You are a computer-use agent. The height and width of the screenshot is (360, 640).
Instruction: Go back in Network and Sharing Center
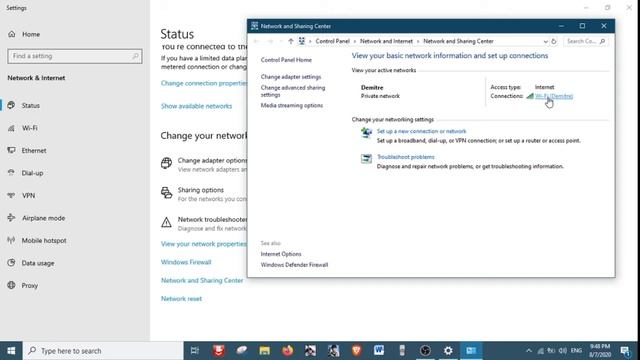256,41
